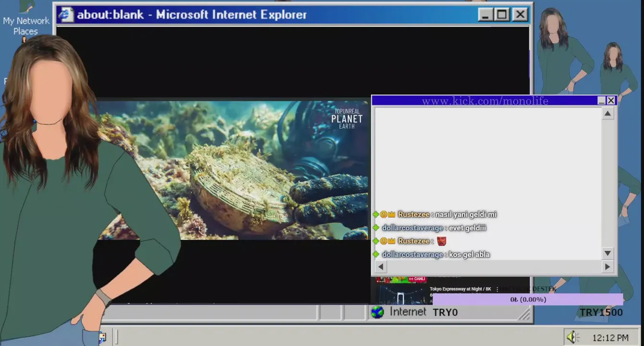Click the green diamond badge beside 'evet geldiii'

(x=376, y=228)
